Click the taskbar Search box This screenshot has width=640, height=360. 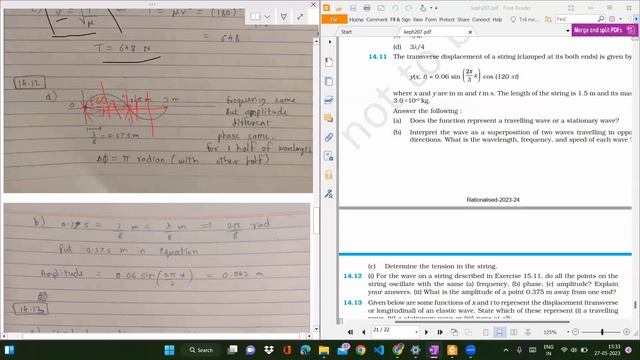[201, 350]
